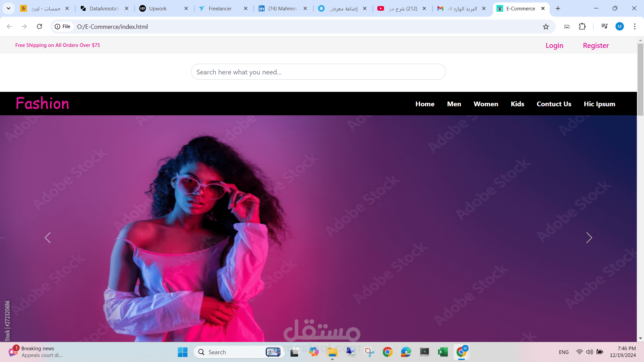The width and height of the screenshot is (644, 362).
Task: Switch to the Upwork tab
Action: coord(158,9)
